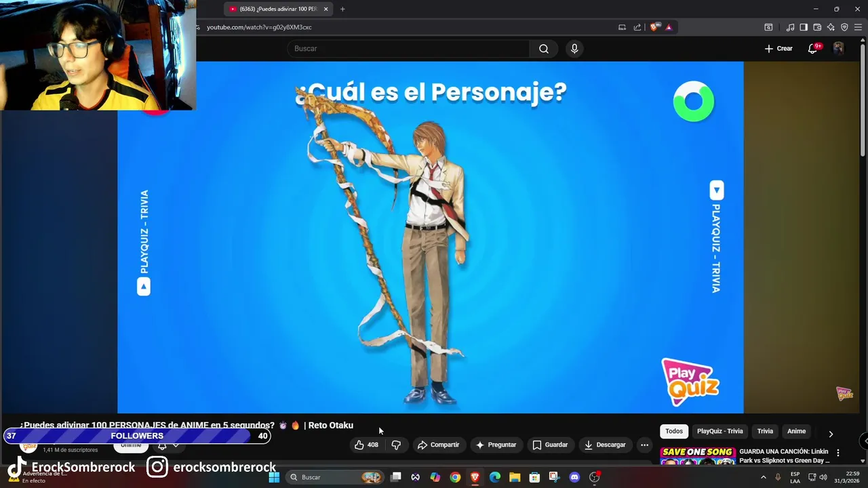
Task: Open the ESP LAA language switcher
Action: click(795, 477)
